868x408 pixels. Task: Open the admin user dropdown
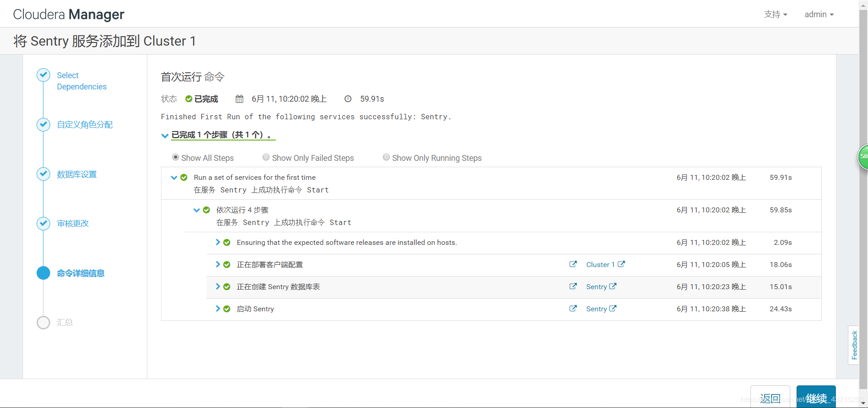click(819, 14)
